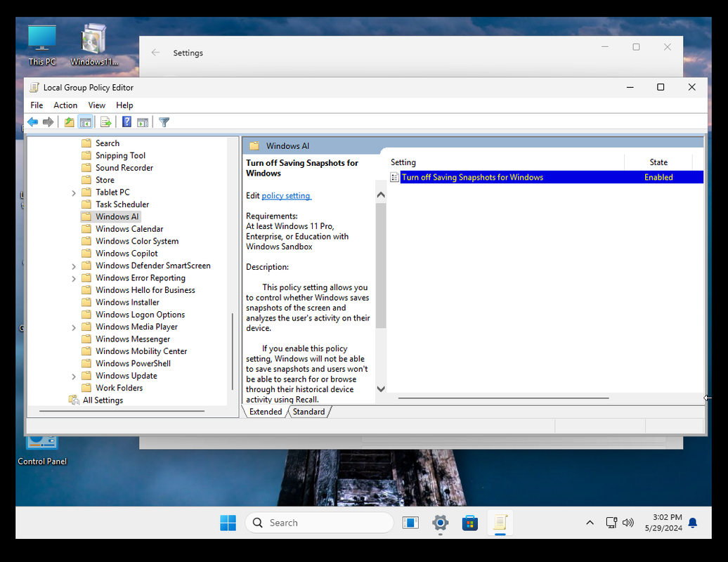Select Windows Hello for Business folder

138,290
